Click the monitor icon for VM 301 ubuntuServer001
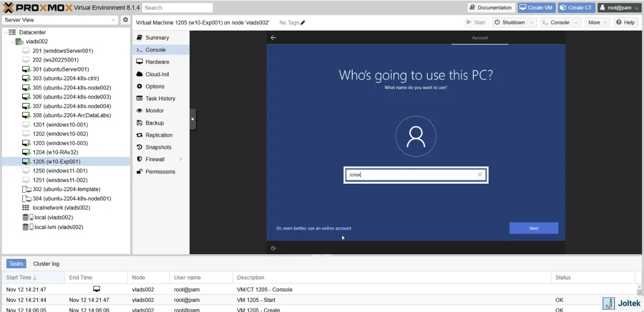This screenshot has width=644, height=312. click(x=27, y=69)
